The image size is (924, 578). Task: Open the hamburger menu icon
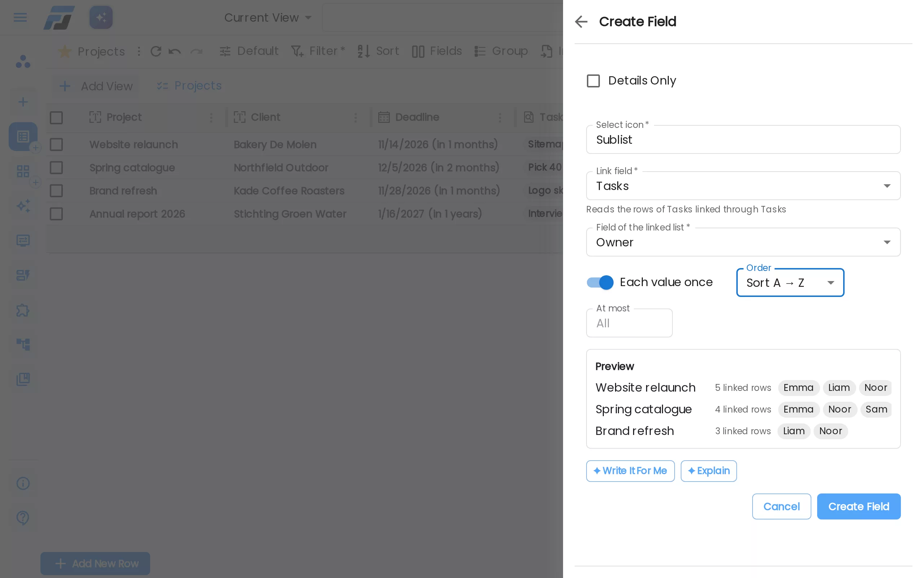tap(20, 17)
